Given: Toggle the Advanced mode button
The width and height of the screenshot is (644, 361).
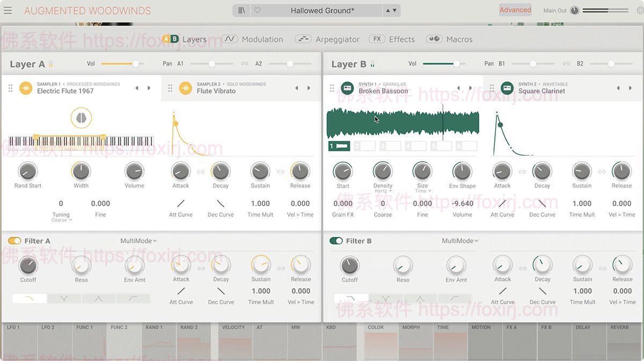Looking at the screenshot, I should click(x=515, y=9).
